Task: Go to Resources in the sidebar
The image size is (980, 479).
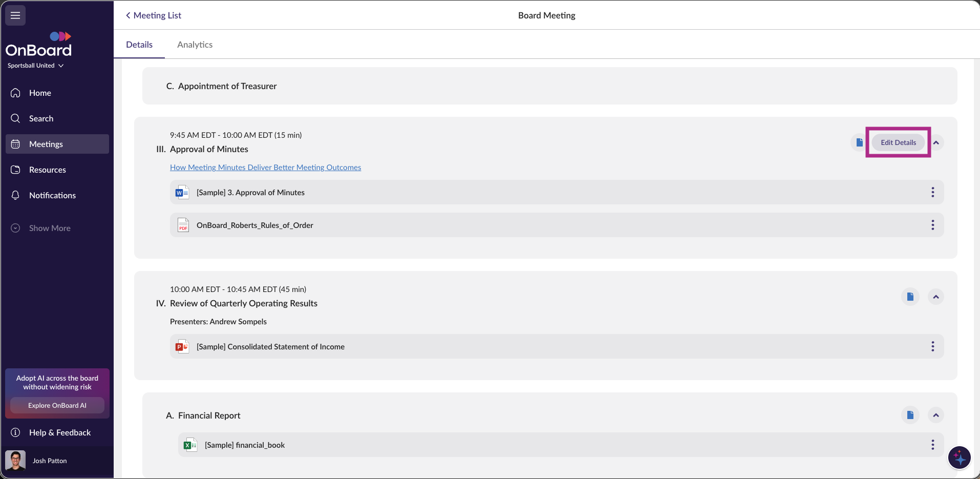Action: coord(47,170)
